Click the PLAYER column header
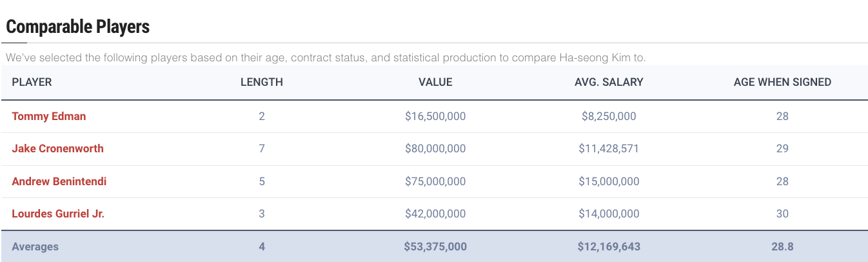Screen dimensions: 868x262 click(x=32, y=83)
